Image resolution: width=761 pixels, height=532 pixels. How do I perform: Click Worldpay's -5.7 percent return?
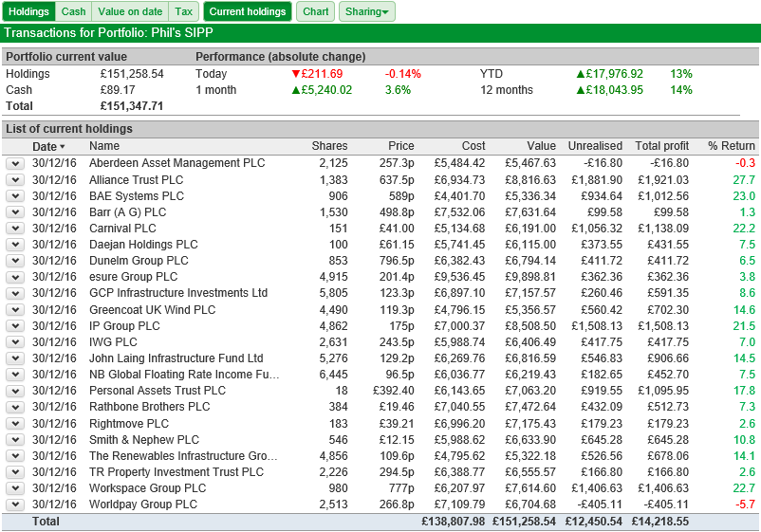[745, 504]
